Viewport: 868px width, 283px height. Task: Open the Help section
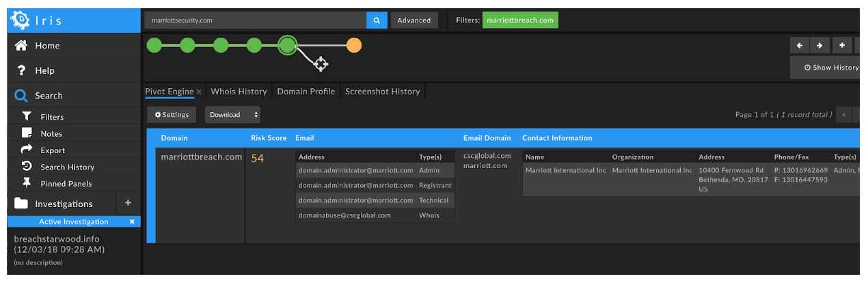[x=74, y=70]
